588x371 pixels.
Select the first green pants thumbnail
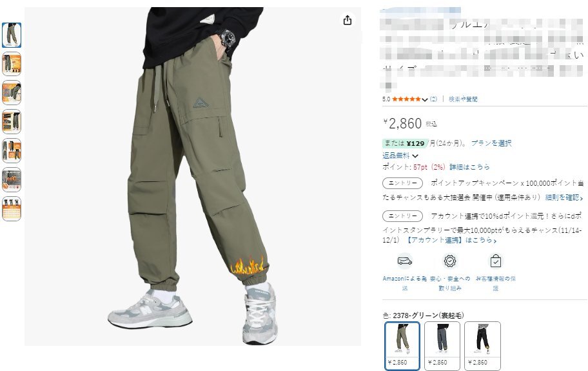(12, 35)
